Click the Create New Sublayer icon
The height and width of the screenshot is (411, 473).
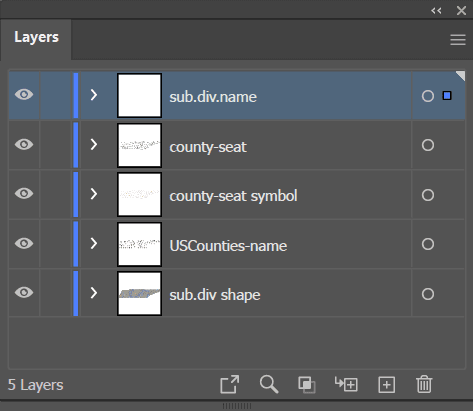346,384
